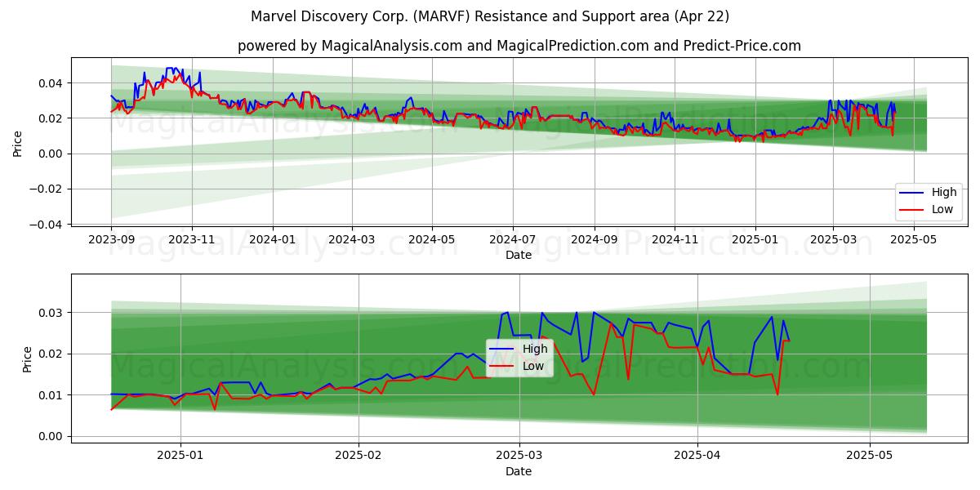
Task: Click the '0.04' y-axis label on the top chart
Action: click(x=53, y=83)
